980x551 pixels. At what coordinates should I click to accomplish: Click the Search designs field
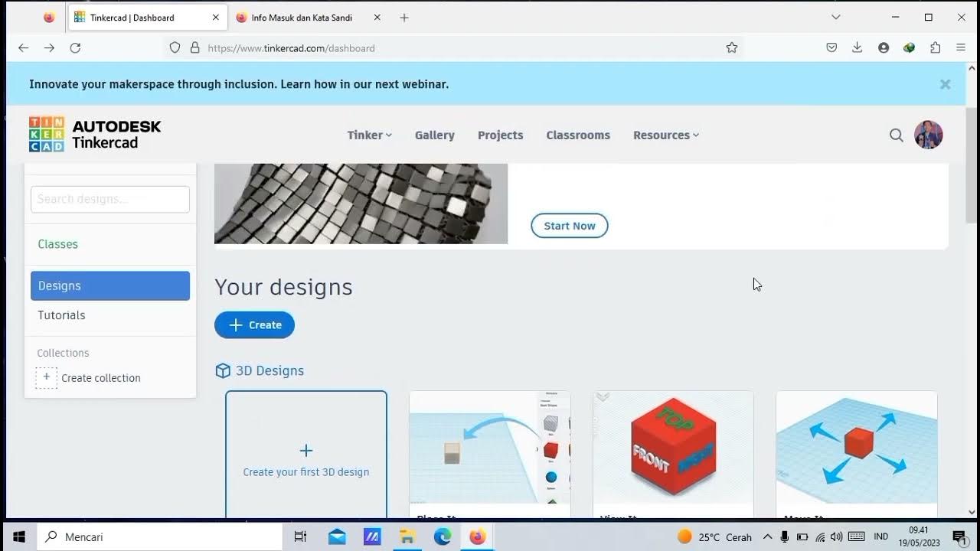110,199
